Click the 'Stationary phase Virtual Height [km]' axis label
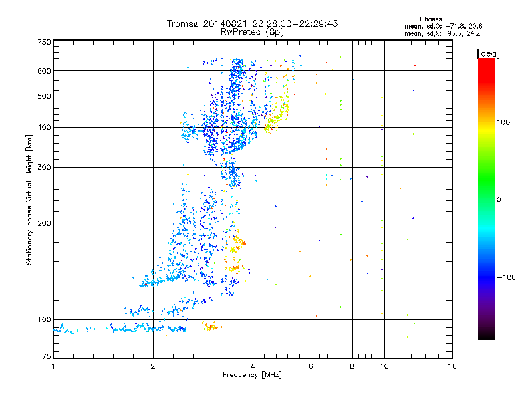532x399 pixels. (29, 199)
